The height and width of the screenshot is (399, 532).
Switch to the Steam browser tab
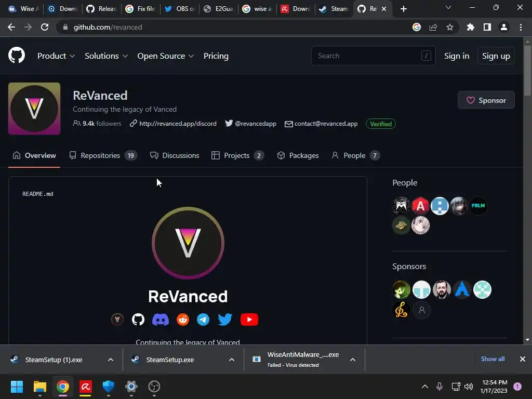point(334,9)
